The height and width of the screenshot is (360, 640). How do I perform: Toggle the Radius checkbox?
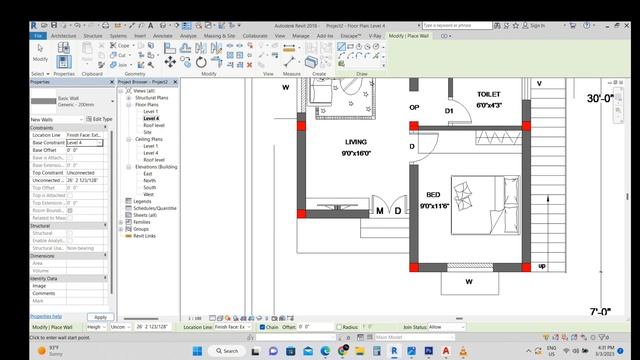[x=339, y=327]
